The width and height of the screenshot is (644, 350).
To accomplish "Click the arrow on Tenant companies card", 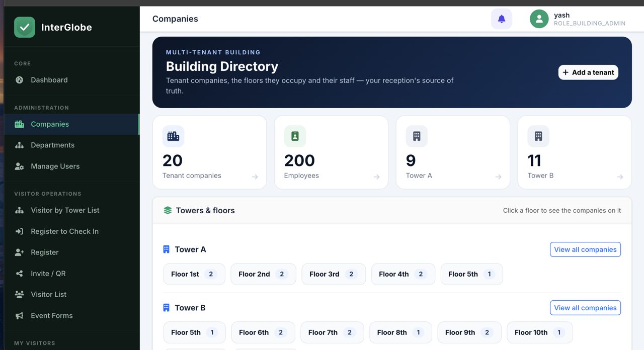I will [255, 177].
